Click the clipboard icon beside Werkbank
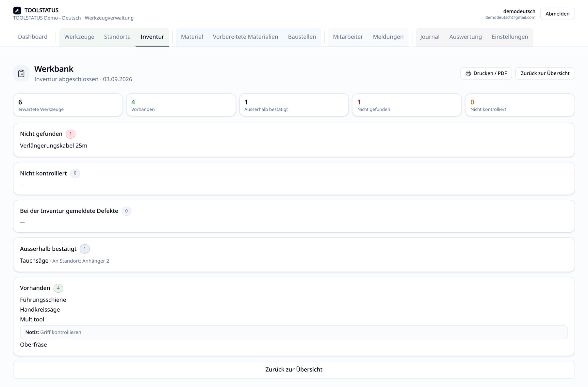This screenshot has height=387, width=588. (x=21, y=73)
